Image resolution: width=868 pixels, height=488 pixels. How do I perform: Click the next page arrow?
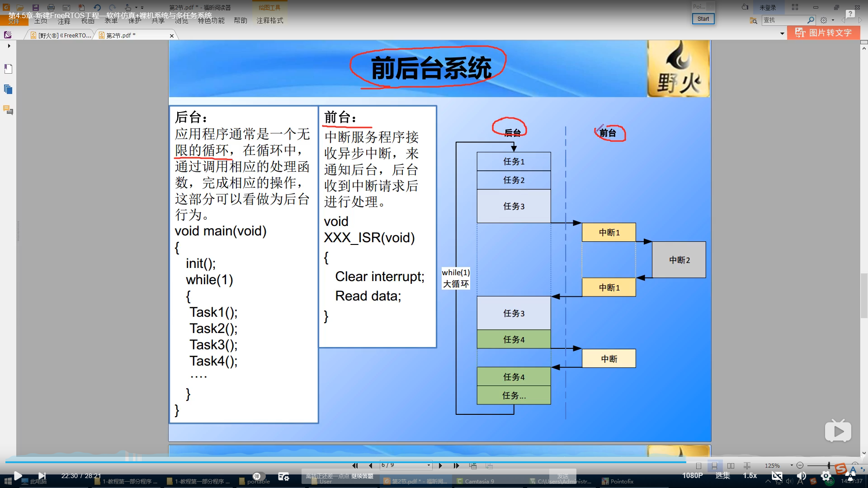(440, 465)
